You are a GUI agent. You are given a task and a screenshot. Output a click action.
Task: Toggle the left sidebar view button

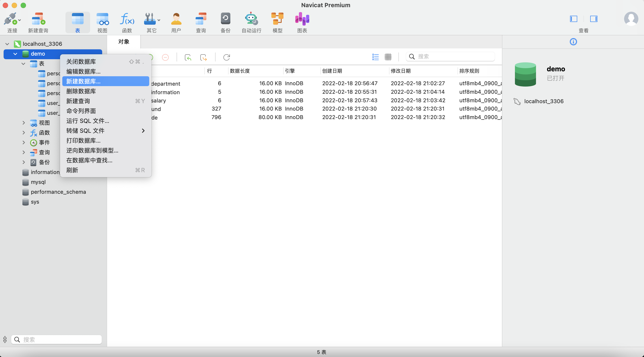pyautogui.click(x=573, y=19)
